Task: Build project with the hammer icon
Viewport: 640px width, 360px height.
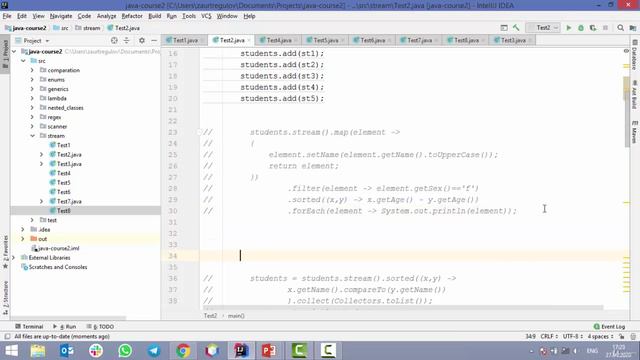Action: point(516,28)
